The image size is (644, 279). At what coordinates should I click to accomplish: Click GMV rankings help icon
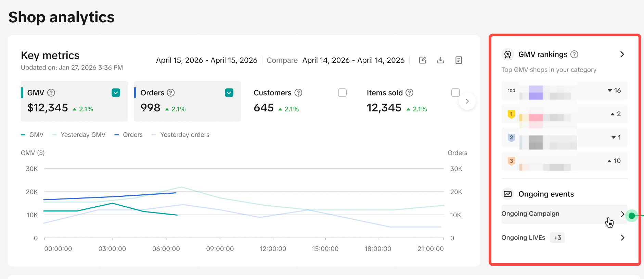pos(575,54)
